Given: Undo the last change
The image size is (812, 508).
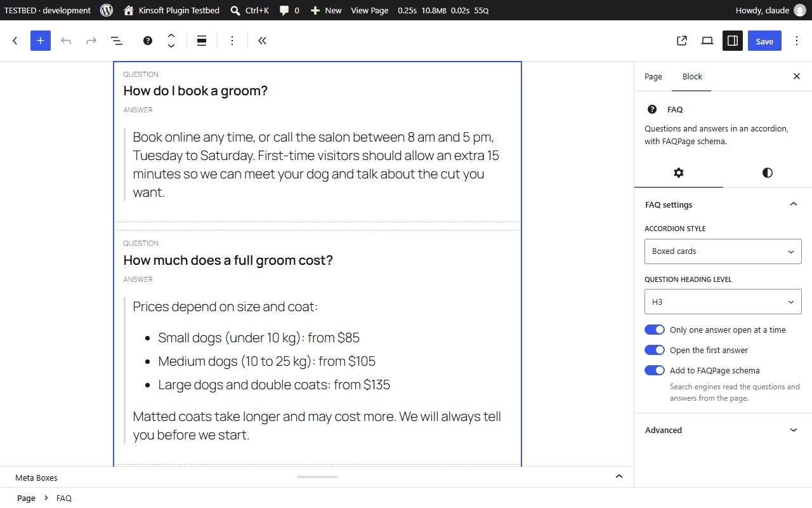Looking at the screenshot, I should 66,41.
